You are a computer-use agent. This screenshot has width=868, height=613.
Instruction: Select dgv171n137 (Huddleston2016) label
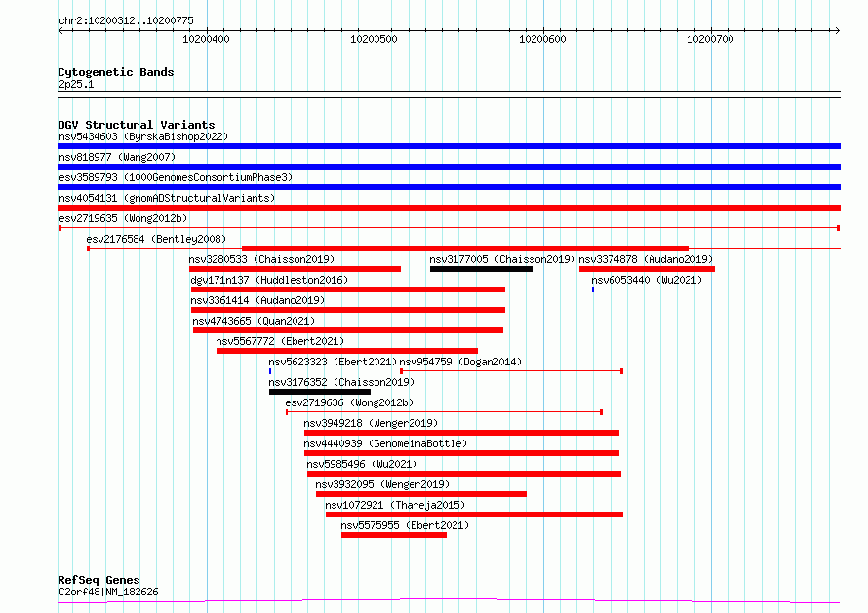click(269, 280)
